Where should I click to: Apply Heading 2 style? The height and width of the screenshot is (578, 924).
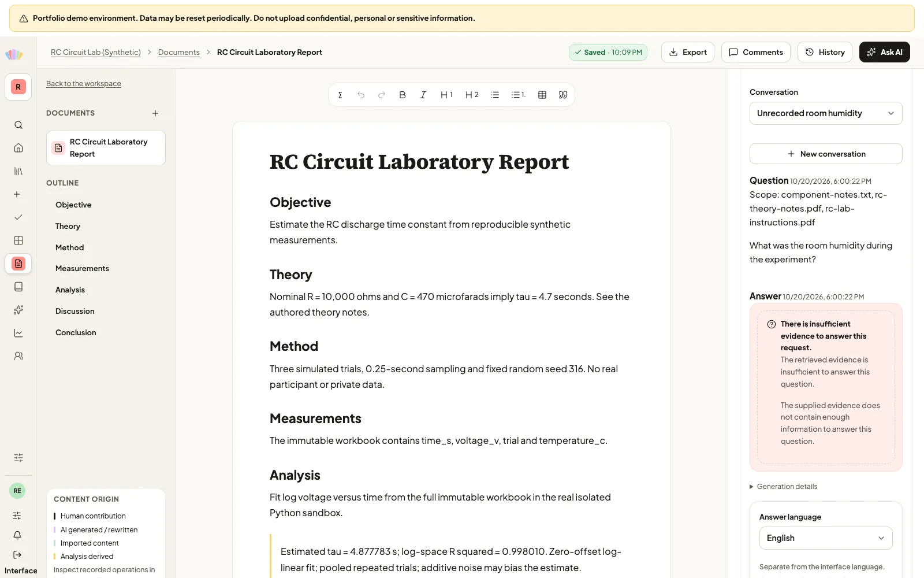tap(472, 95)
